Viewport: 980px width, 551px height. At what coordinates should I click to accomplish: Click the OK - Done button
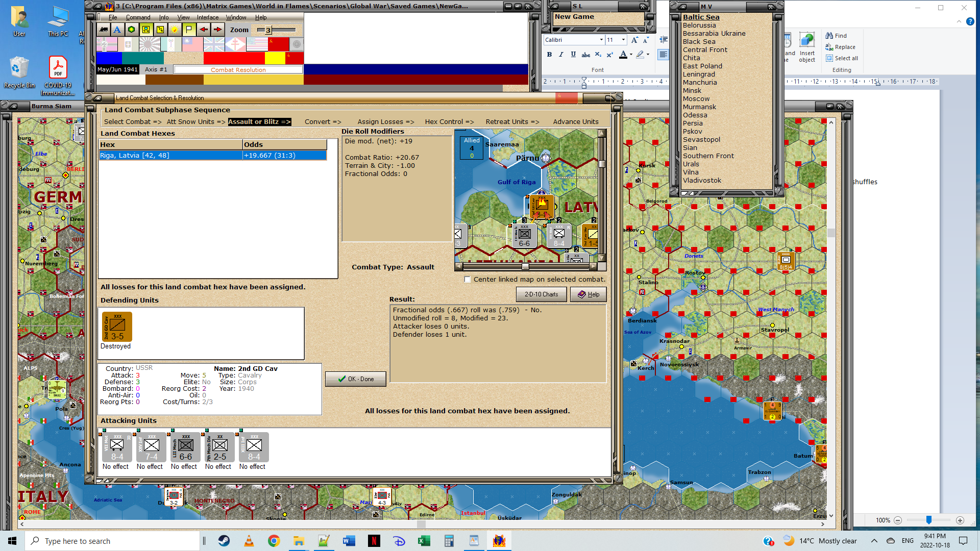pos(356,379)
